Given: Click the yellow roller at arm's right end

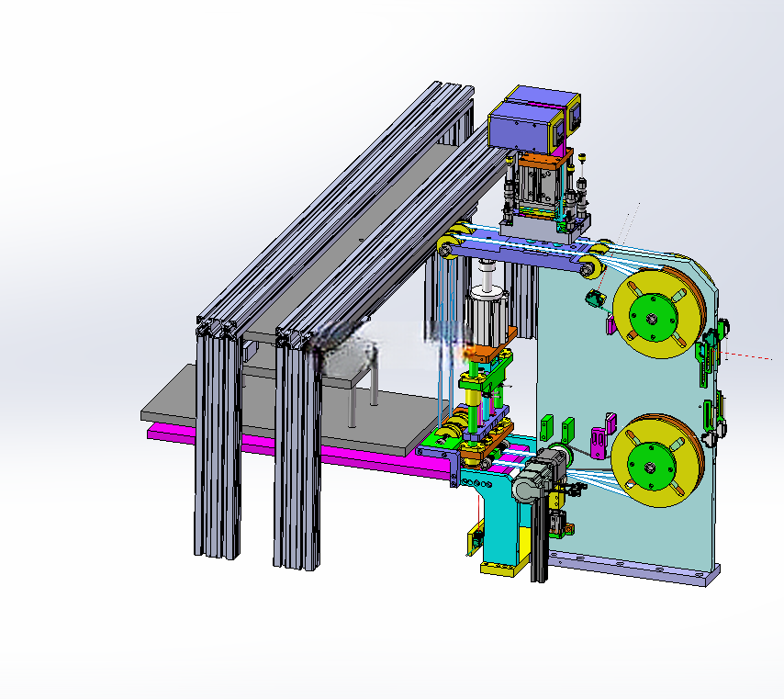Looking at the screenshot, I should click(x=589, y=265).
